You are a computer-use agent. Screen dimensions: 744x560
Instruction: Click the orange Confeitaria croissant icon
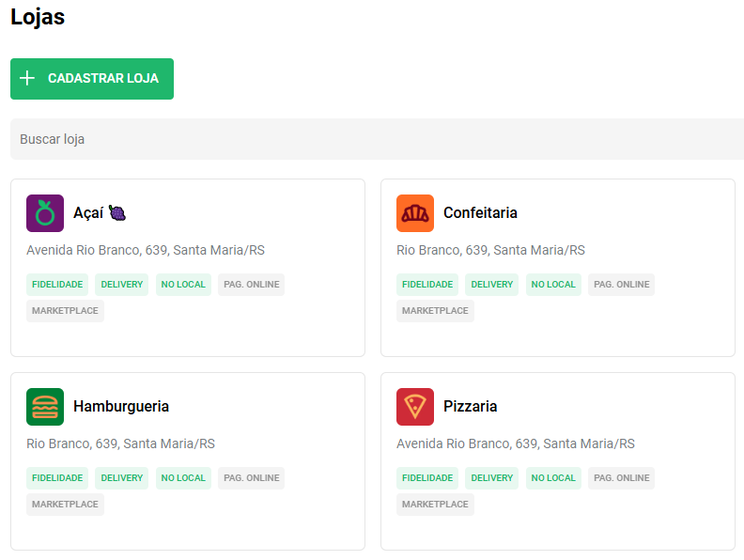[415, 213]
